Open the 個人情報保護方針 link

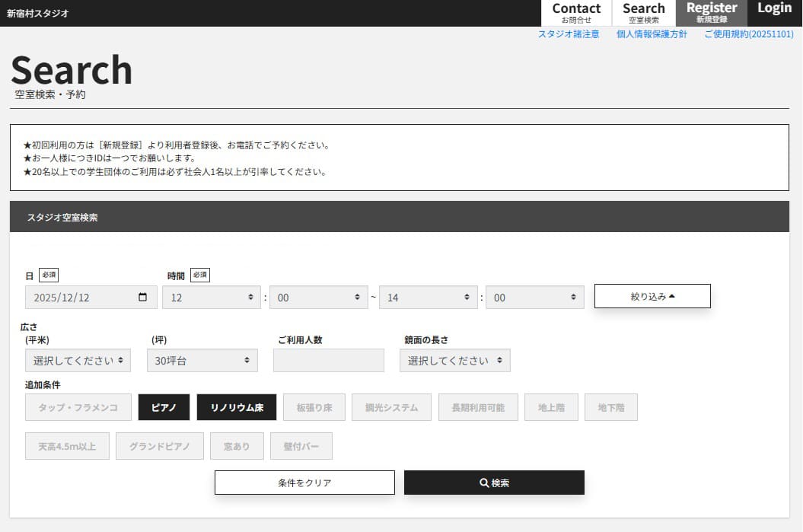652,34
